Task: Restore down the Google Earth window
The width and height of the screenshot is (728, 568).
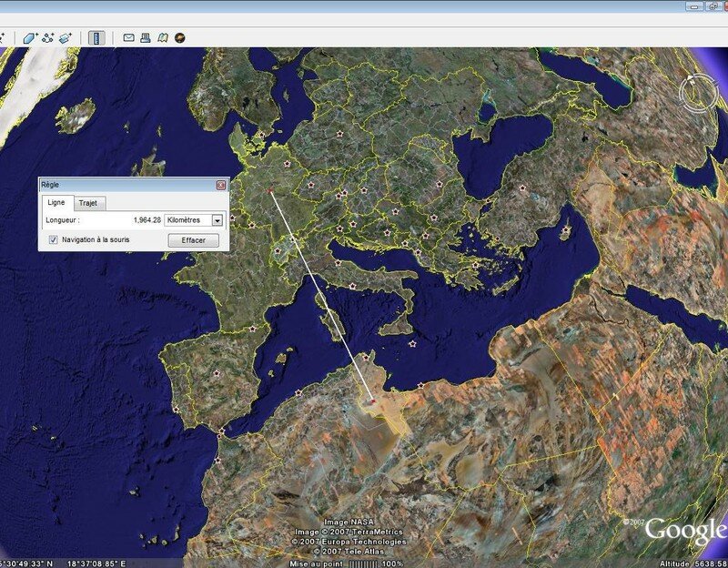Action: pyautogui.click(x=713, y=6)
